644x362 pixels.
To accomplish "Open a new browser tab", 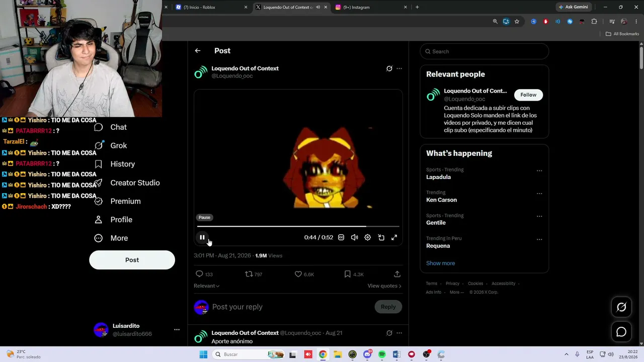I will coord(417,7).
